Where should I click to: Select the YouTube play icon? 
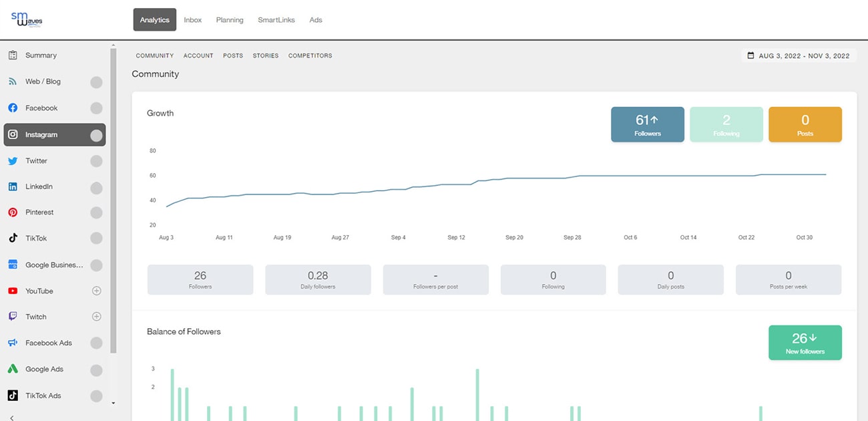(x=13, y=291)
